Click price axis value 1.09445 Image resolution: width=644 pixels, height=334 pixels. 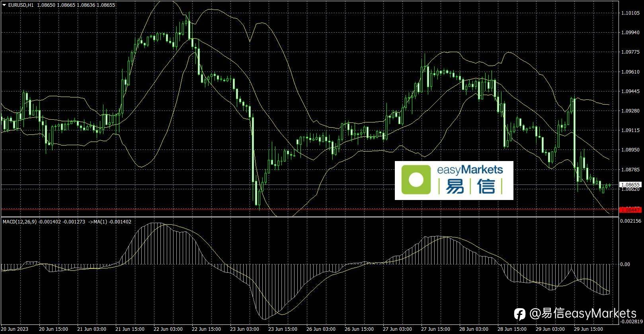pyautogui.click(x=630, y=91)
